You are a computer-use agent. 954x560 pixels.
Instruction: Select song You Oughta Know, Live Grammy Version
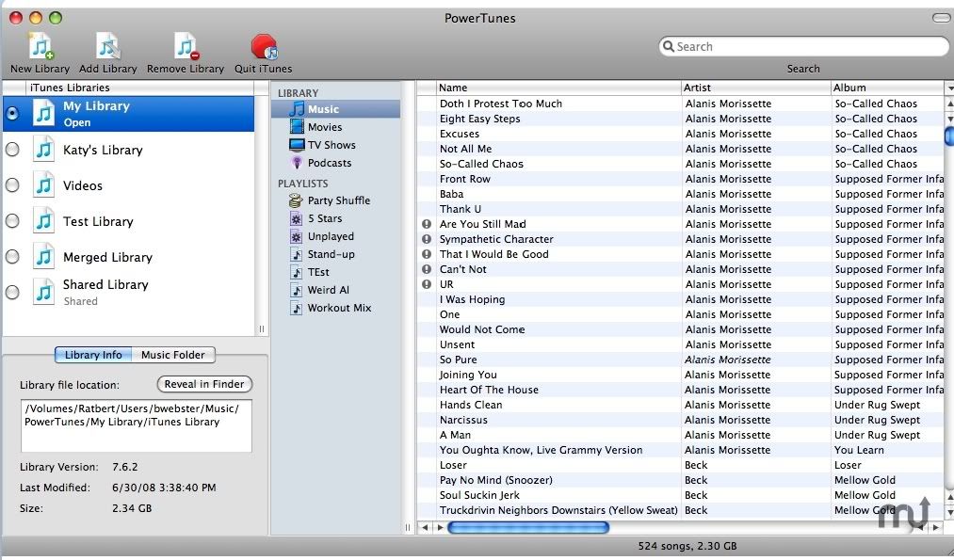(541, 450)
